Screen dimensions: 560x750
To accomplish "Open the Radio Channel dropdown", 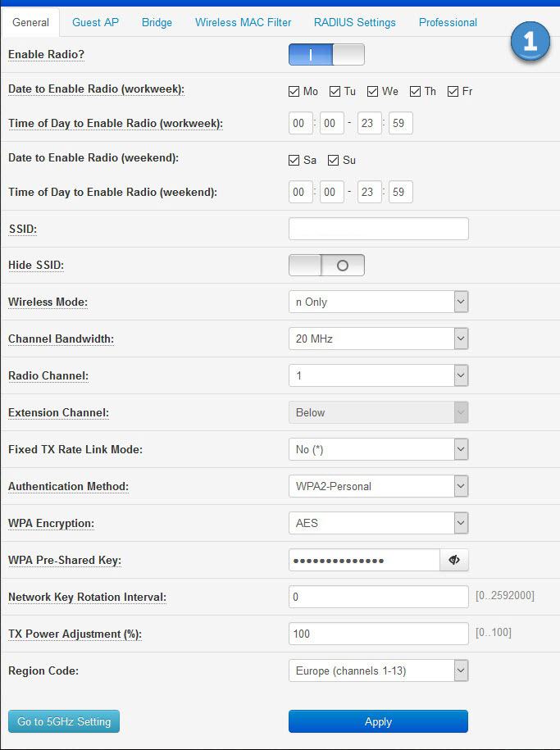I will tap(378, 375).
